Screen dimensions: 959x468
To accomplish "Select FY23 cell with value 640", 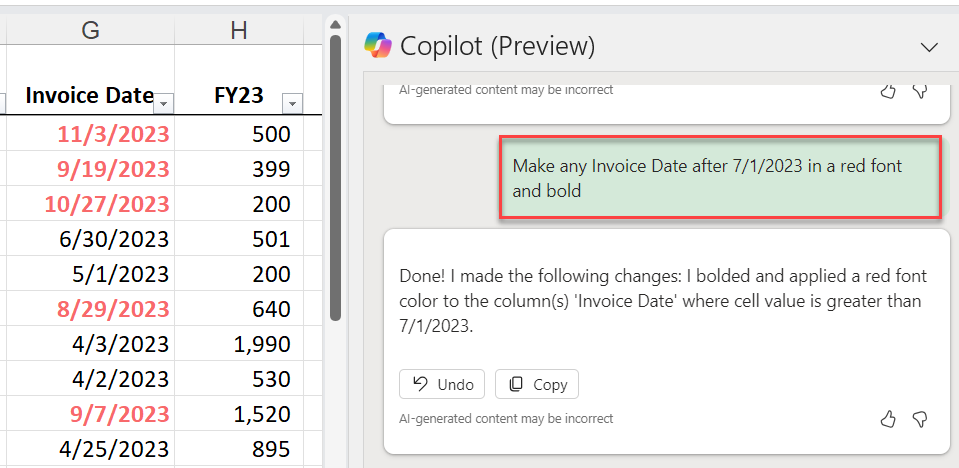I will pyautogui.click(x=239, y=308).
